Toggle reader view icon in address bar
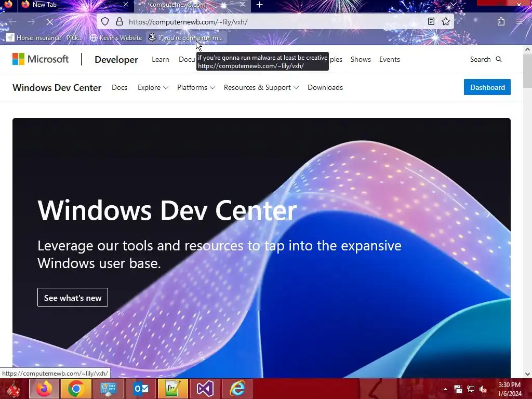532x399 pixels. click(431, 22)
